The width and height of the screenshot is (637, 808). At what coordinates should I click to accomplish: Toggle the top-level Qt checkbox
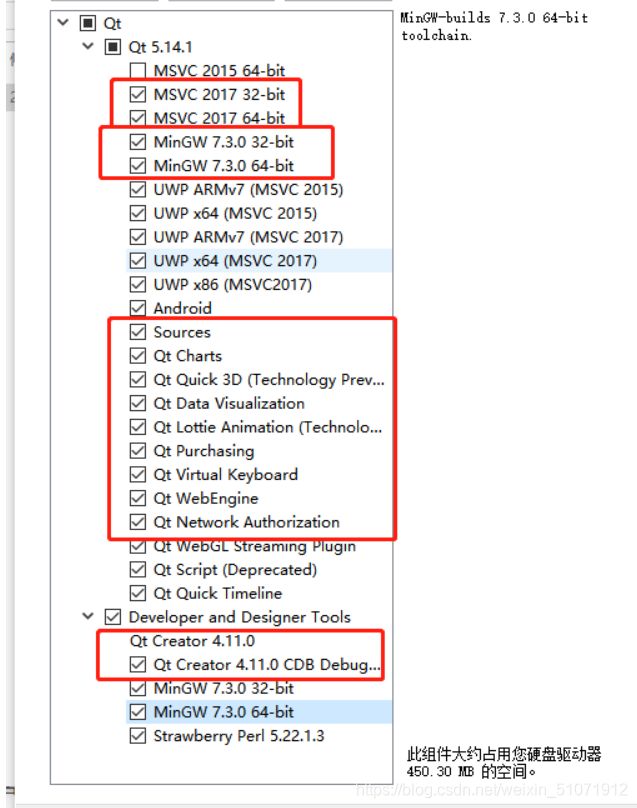point(87,23)
